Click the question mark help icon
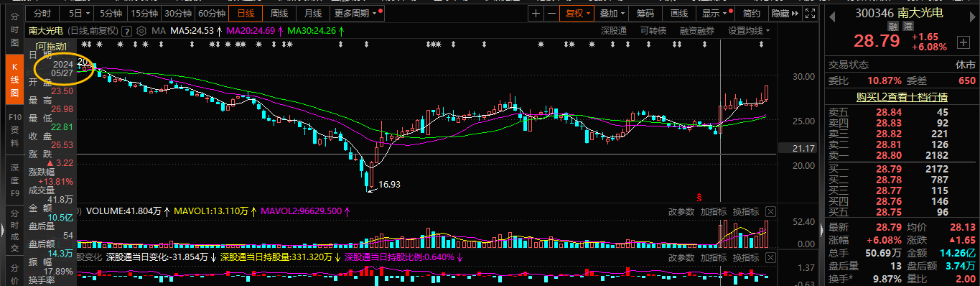 click(127, 31)
